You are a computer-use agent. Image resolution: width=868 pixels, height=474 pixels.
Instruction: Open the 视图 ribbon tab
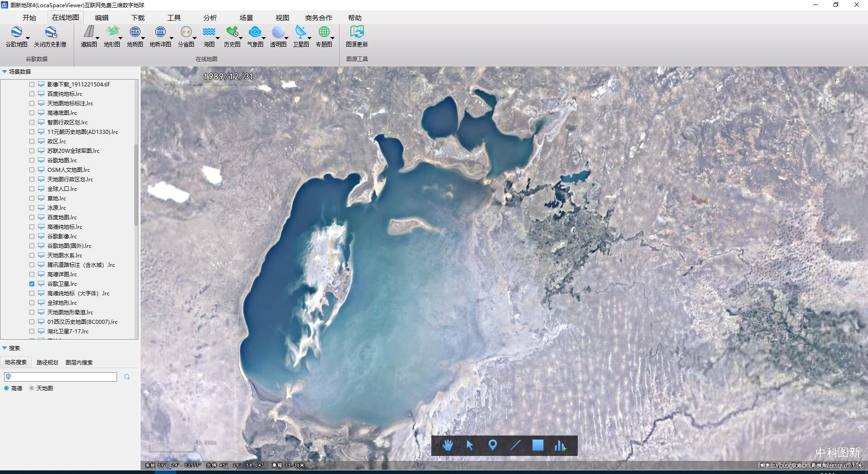click(x=283, y=18)
